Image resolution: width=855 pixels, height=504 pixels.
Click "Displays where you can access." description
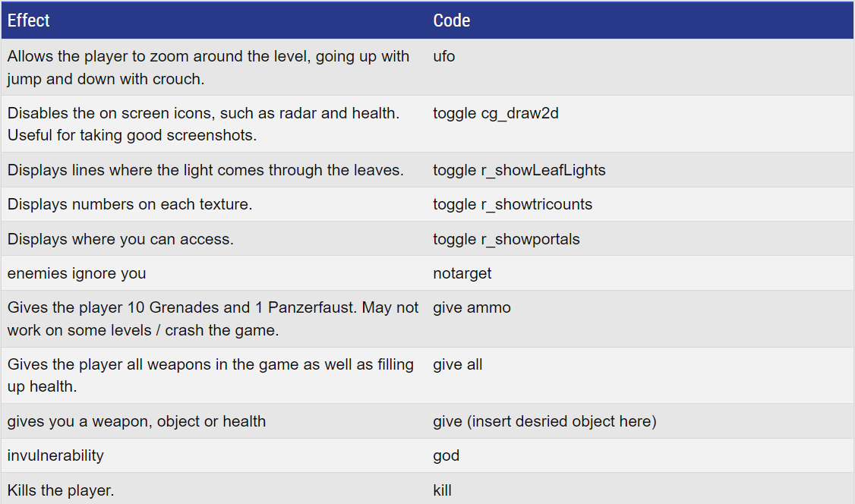point(121,239)
